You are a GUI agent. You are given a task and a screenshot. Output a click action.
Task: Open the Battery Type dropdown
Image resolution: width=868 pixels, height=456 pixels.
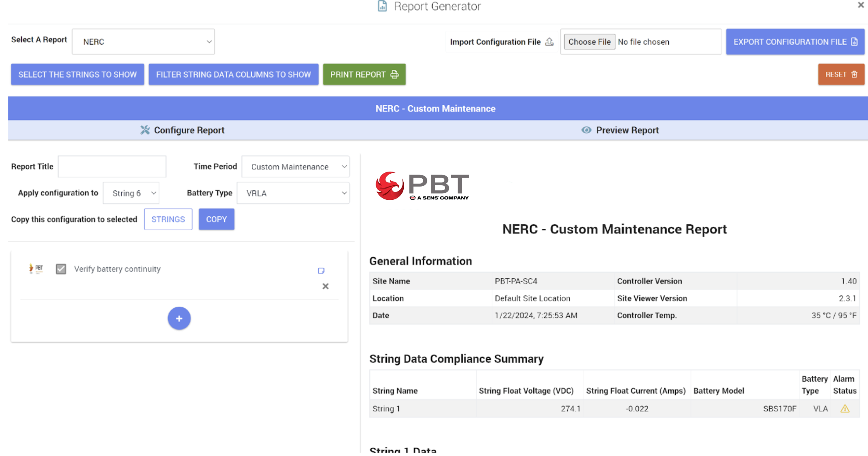[x=293, y=193]
